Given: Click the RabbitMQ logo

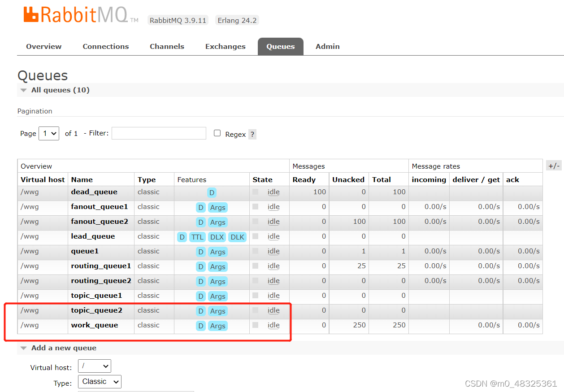Looking at the screenshot, I should 81,15.
